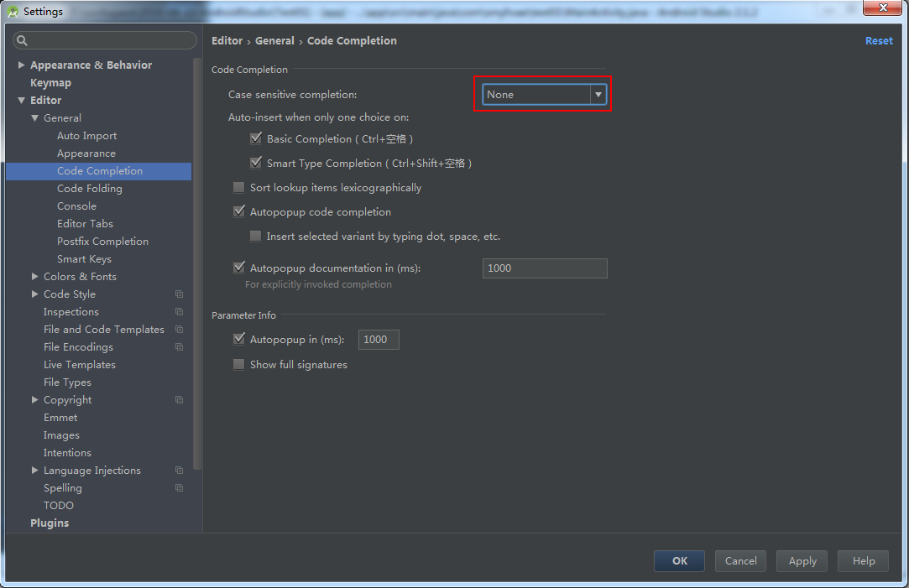
Task: Click Editor in the breadcrumb path
Action: pyautogui.click(x=227, y=40)
